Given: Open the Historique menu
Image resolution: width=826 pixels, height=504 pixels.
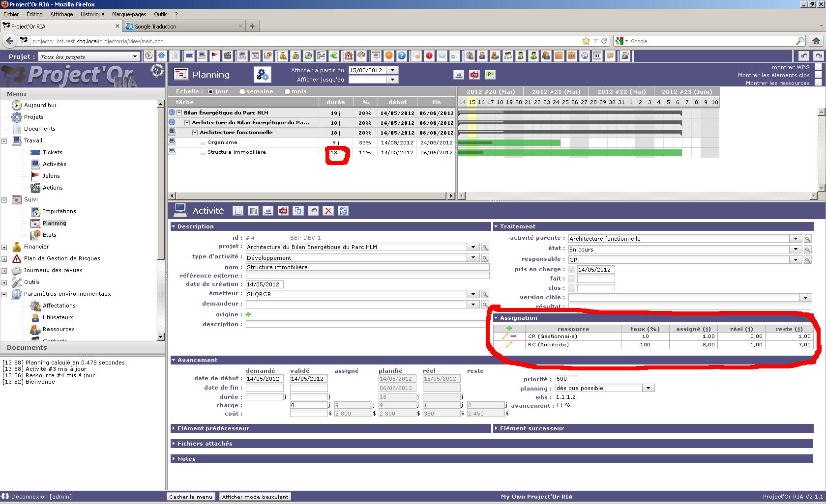Looking at the screenshot, I should (x=92, y=14).
